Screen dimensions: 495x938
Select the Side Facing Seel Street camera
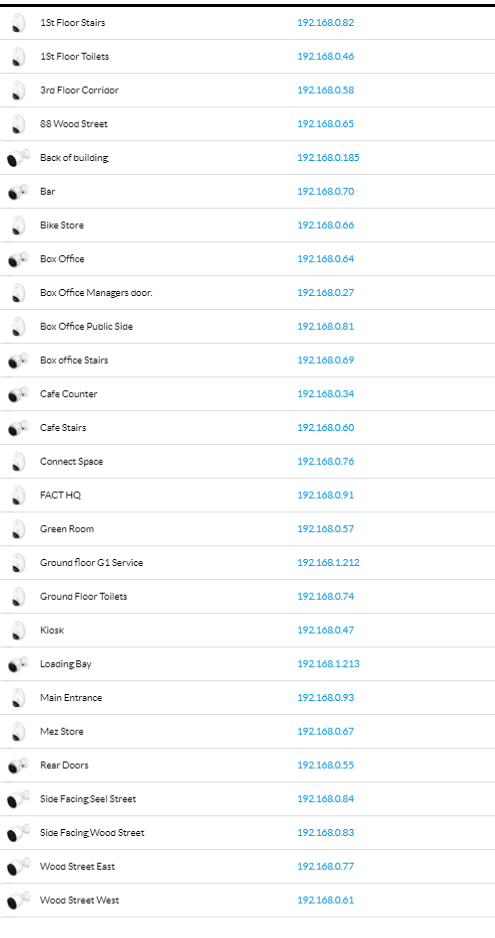[247, 799]
